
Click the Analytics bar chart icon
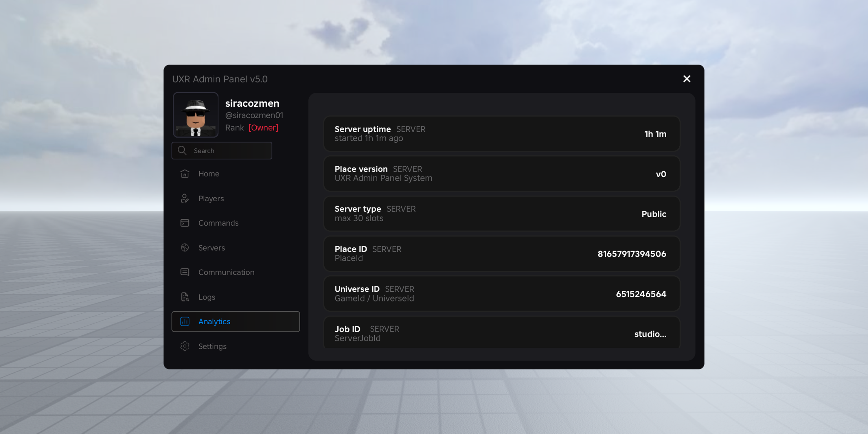pyautogui.click(x=185, y=321)
